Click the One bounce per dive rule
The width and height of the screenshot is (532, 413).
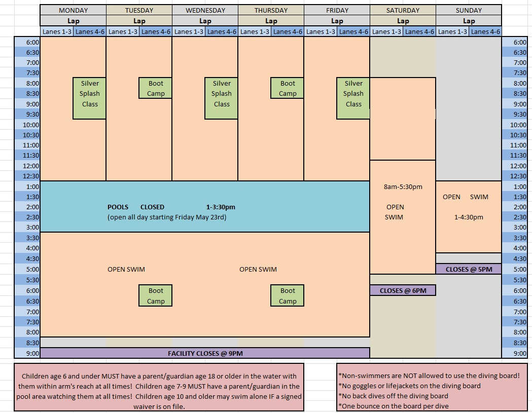pyautogui.click(x=394, y=406)
